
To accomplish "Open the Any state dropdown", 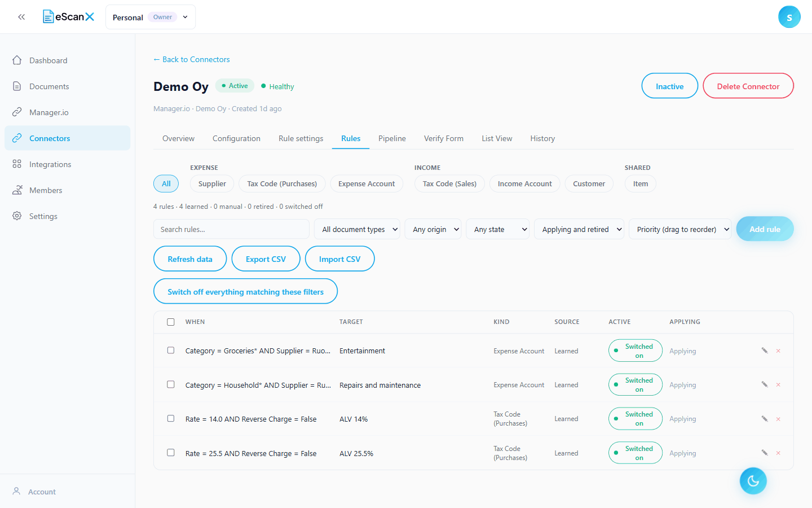I will pyautogui.click(x=498, y=229).
